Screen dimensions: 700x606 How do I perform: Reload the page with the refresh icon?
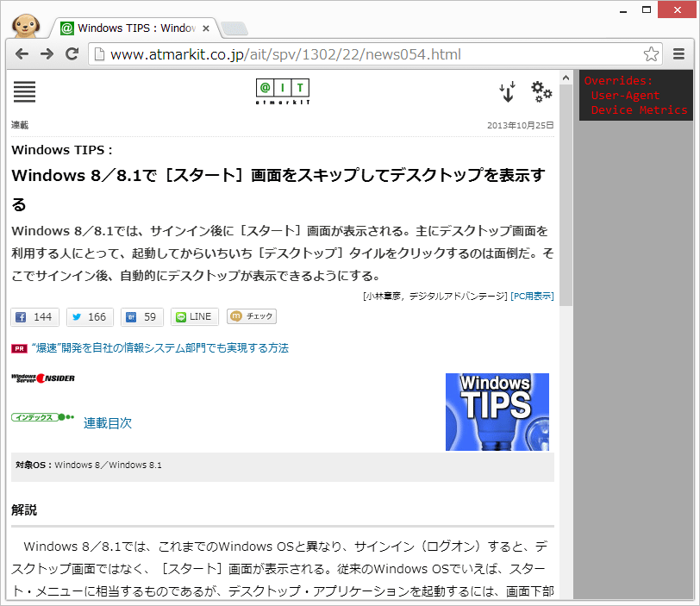click(x=72, y=54)
